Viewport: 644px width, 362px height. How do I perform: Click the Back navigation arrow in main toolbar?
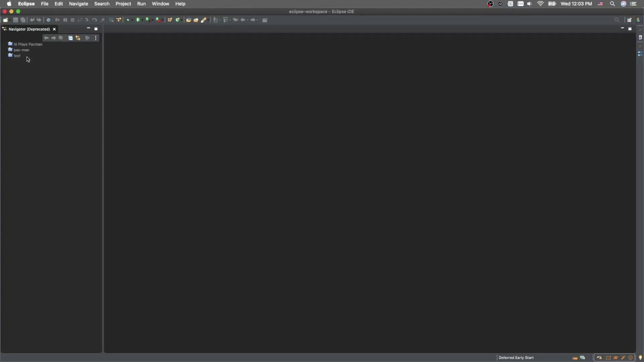click(243, 20)
